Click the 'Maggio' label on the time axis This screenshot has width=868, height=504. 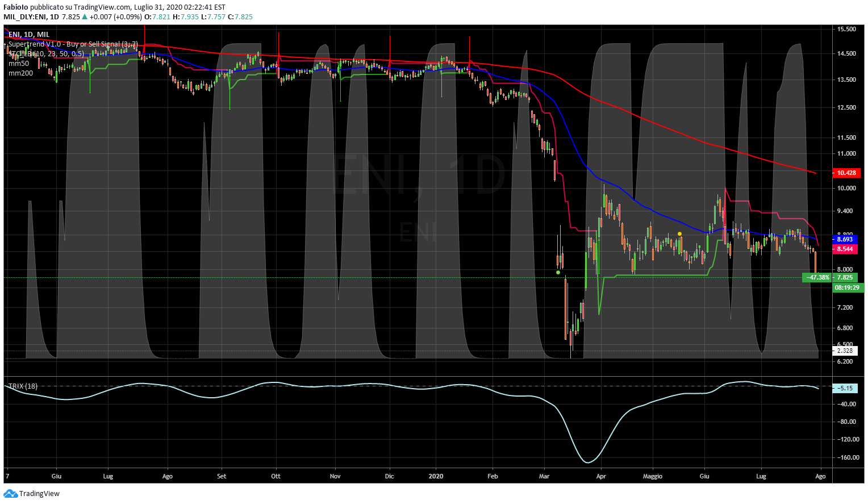[x=653, y=476]
